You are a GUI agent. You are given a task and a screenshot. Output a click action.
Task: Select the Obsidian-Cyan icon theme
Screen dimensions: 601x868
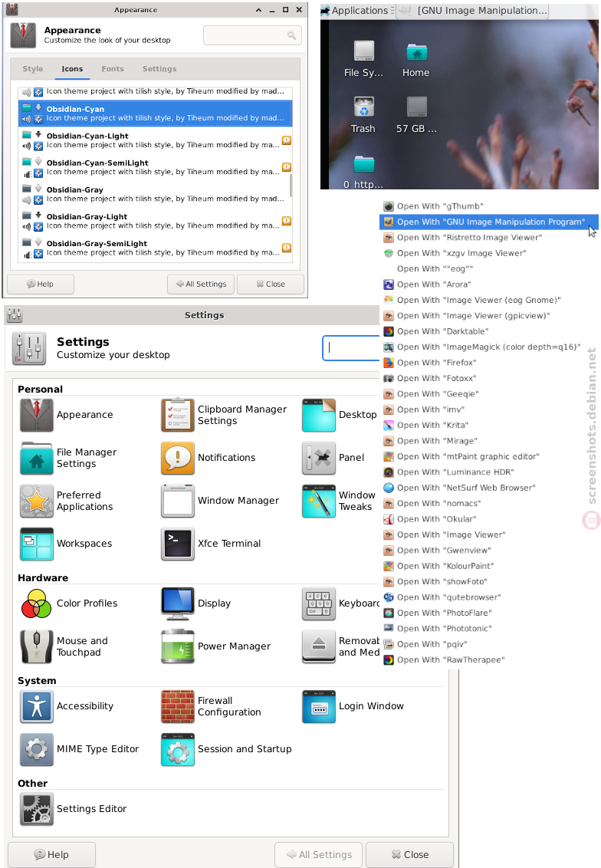(x=156, y=113)
